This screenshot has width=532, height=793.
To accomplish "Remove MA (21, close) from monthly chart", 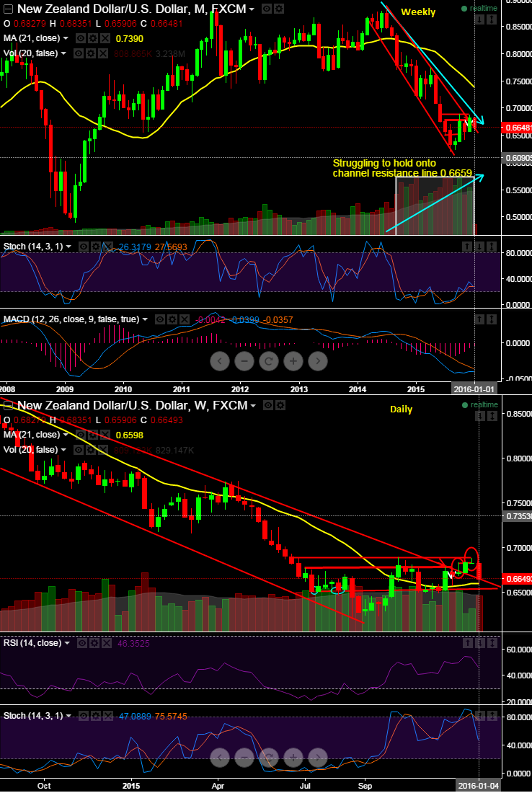I will coord(105,38).
